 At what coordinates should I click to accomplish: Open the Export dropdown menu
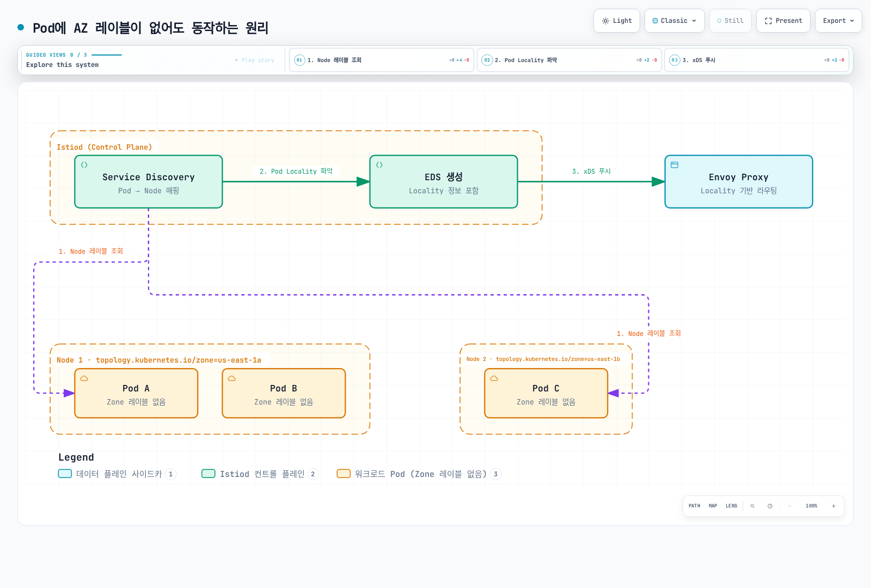pos(838,21)
